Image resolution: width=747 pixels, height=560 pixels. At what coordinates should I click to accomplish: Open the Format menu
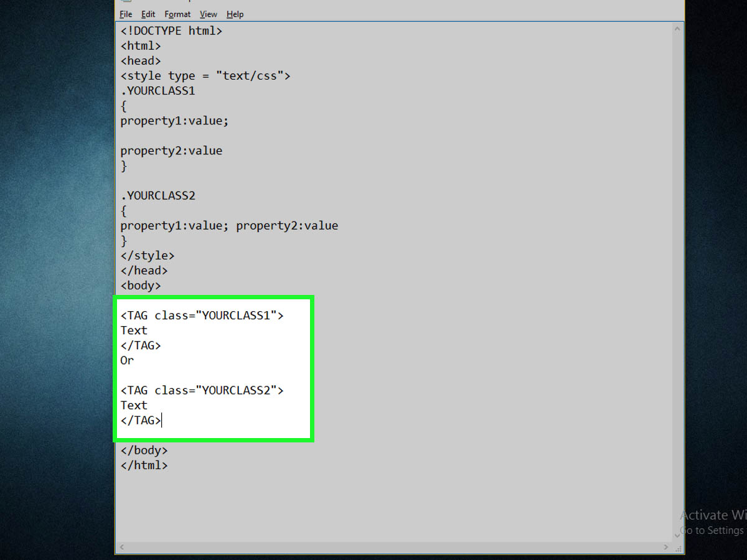177,14
